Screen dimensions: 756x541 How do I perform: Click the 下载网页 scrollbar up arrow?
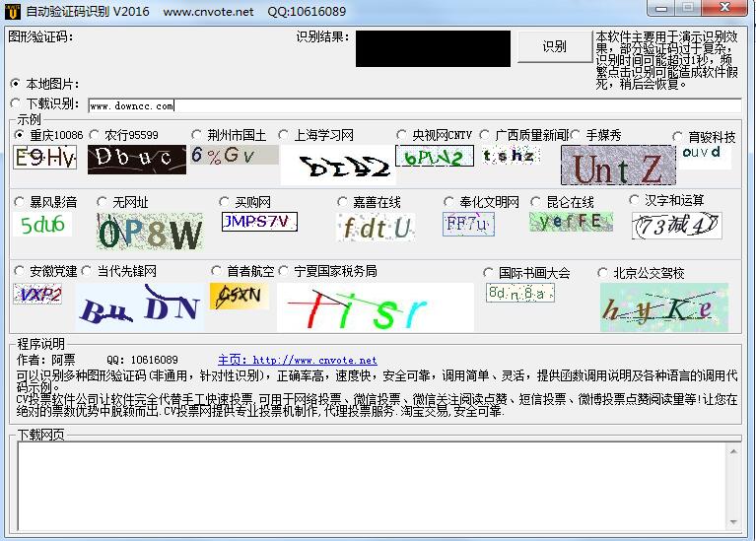pos(733,451)
